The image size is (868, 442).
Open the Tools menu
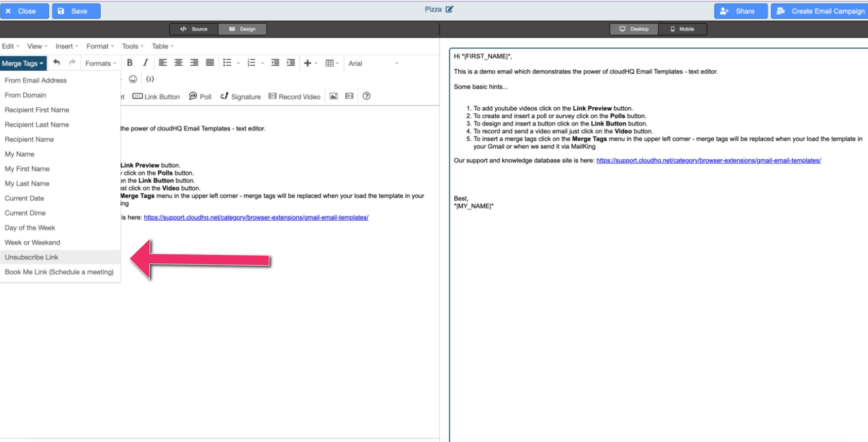click(133, 46)
